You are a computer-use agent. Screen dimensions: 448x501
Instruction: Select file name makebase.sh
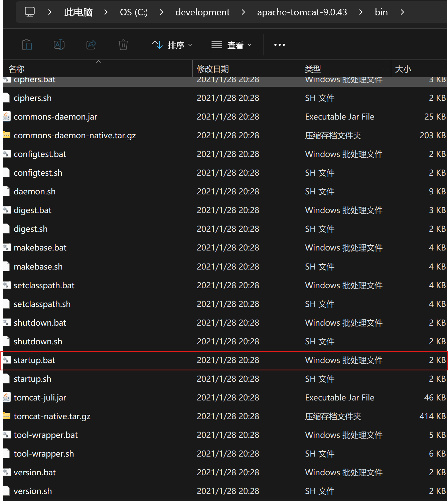coord(38,266)
